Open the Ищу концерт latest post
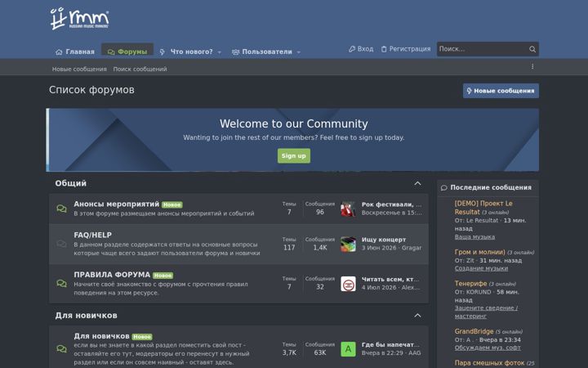This screenshot has height=368, width=588. 384,240
